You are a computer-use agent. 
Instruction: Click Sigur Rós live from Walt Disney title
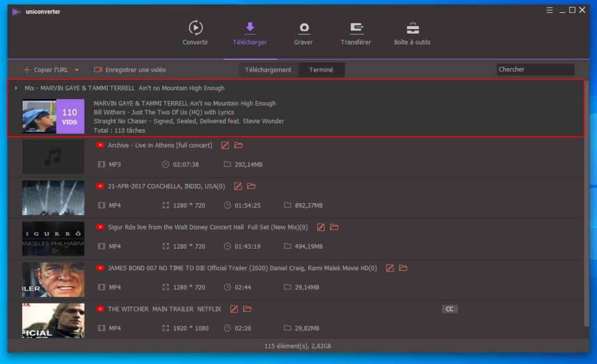click(208, 228)
